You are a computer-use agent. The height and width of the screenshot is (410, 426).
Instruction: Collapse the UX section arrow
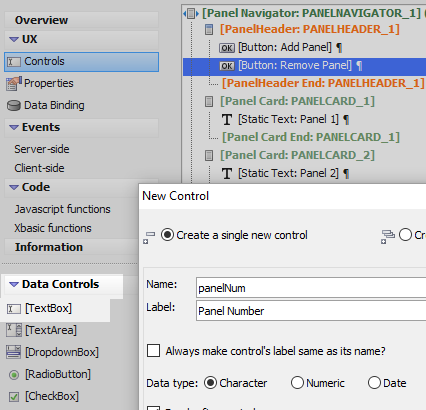[14, 39]
